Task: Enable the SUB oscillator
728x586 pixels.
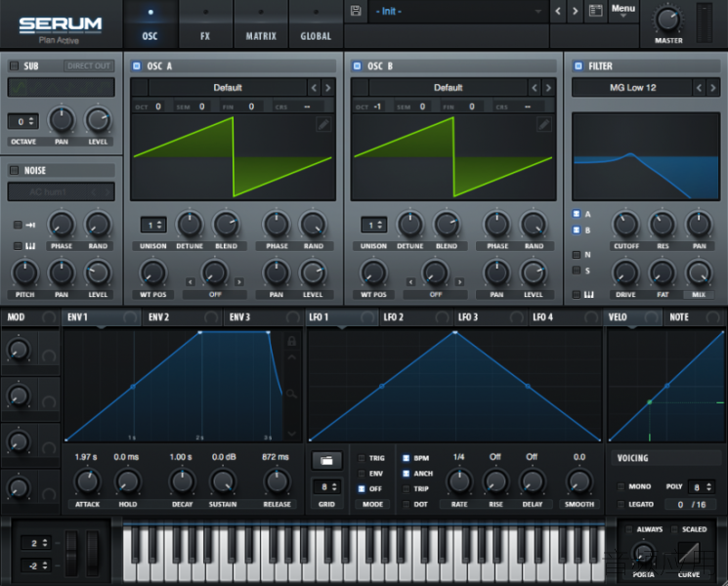Action: (15, 65)
